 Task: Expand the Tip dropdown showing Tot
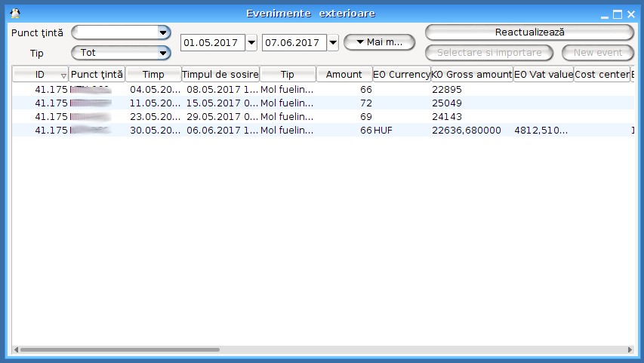[x=162, y=53]
